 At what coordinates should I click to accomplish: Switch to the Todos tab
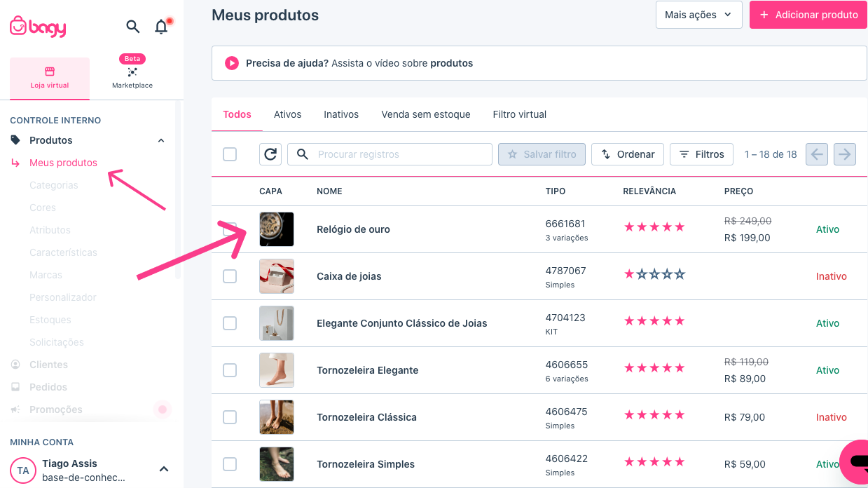[237, 114]
